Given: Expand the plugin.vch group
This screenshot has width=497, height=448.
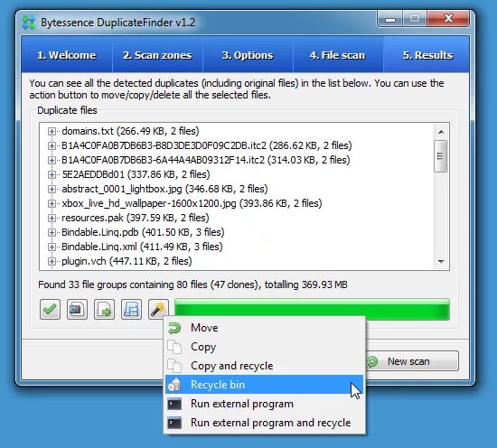Looking at the screenshot, I should tap(52, 261).
